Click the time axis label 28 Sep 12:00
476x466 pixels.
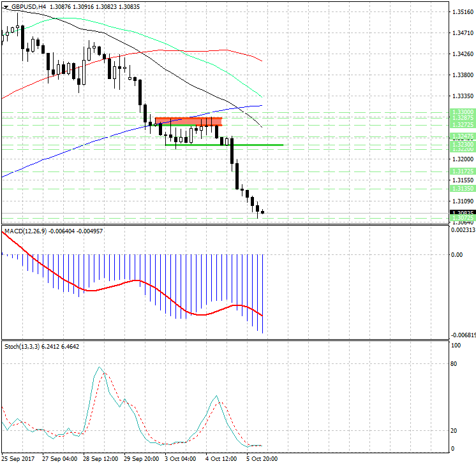100,459
